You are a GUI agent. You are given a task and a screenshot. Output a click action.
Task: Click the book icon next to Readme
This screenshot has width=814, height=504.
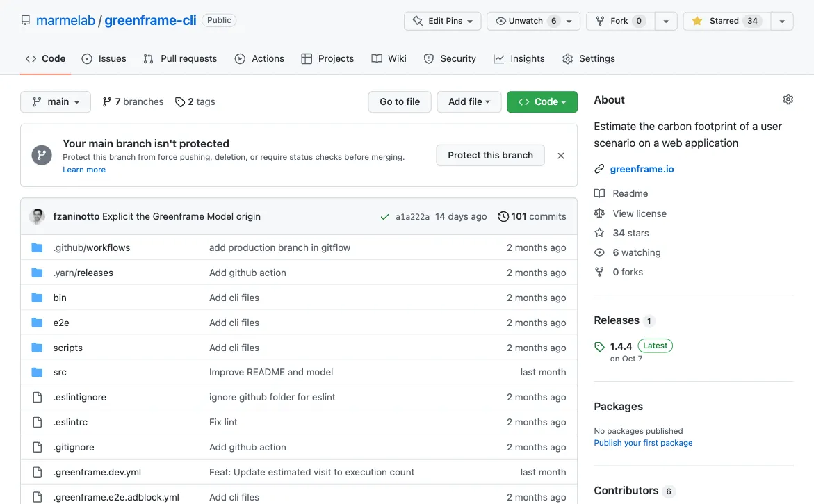click(x=599, y=193)
